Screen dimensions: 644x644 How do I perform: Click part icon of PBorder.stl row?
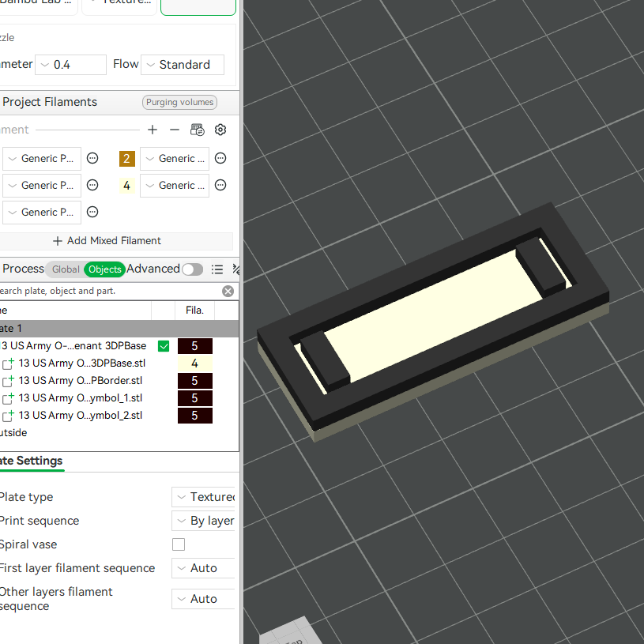[x=8, y=381]
